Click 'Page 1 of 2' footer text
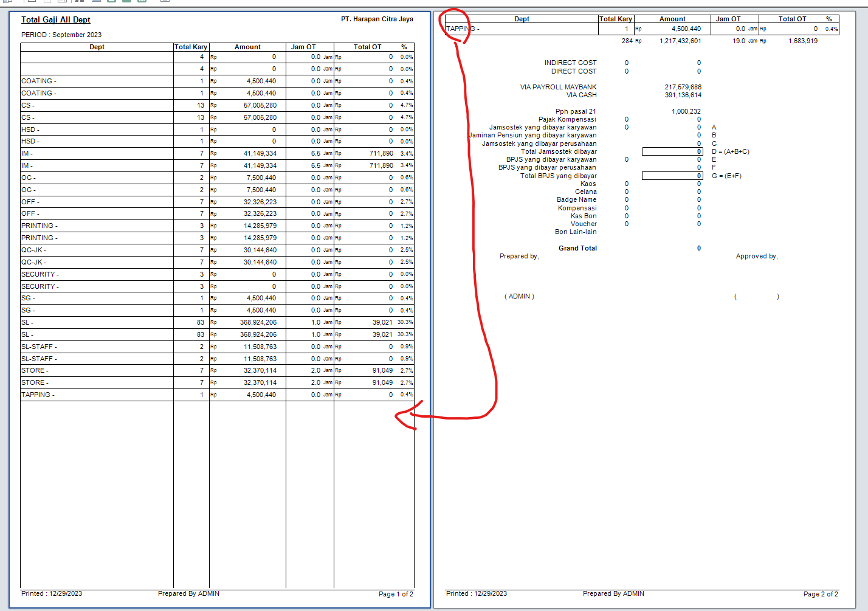868x611 pixels. pos(396,594)
